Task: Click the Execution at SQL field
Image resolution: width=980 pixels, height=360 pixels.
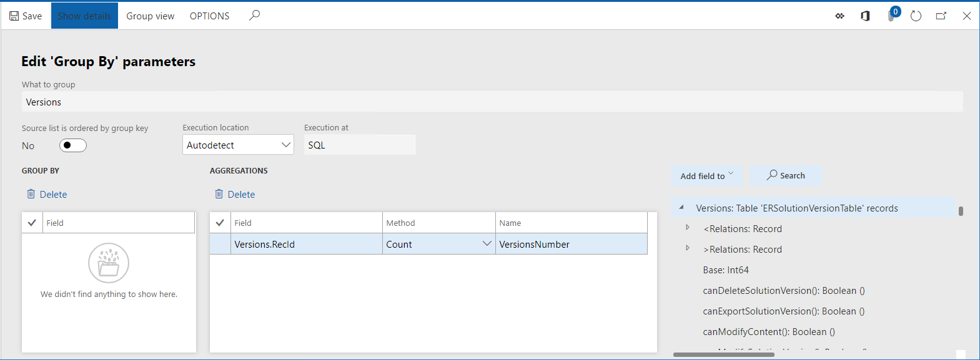Action: tap(360, 145)
